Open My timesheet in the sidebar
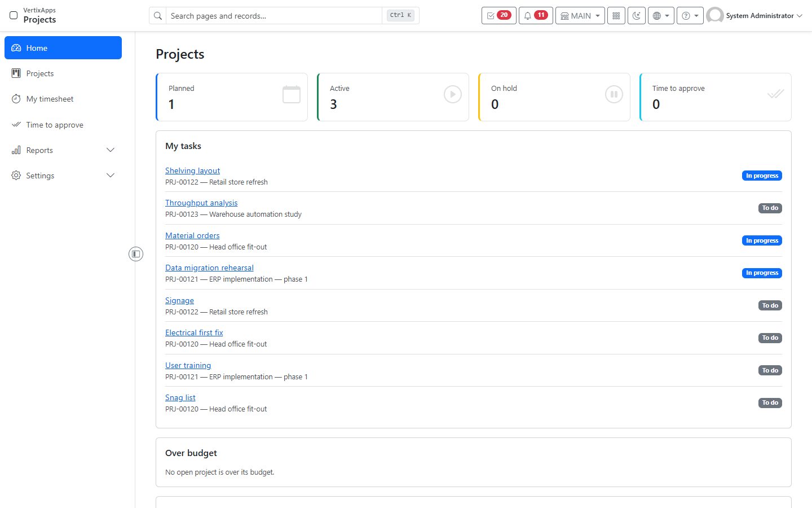Viewport: 812px width, 508px height. 63,99
